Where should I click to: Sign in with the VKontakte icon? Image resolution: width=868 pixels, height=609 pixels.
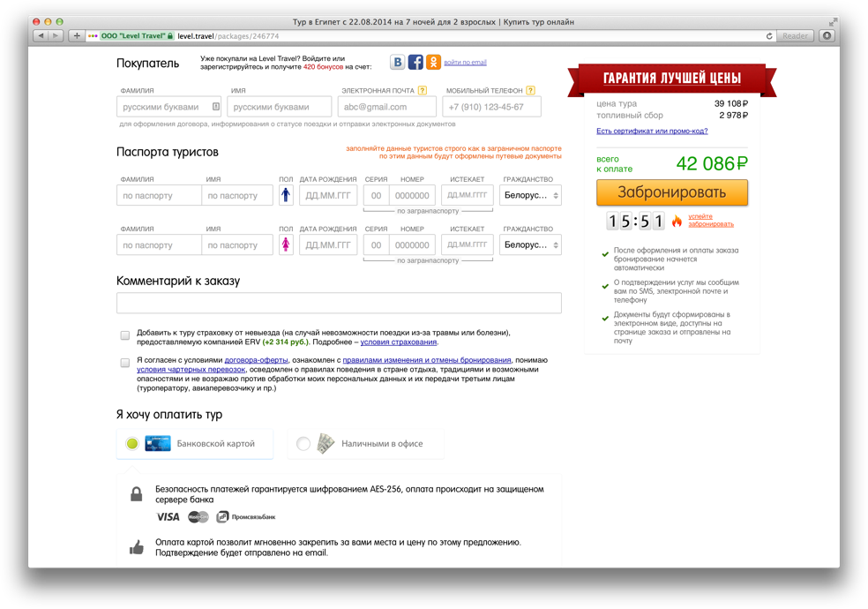(397, 62)
